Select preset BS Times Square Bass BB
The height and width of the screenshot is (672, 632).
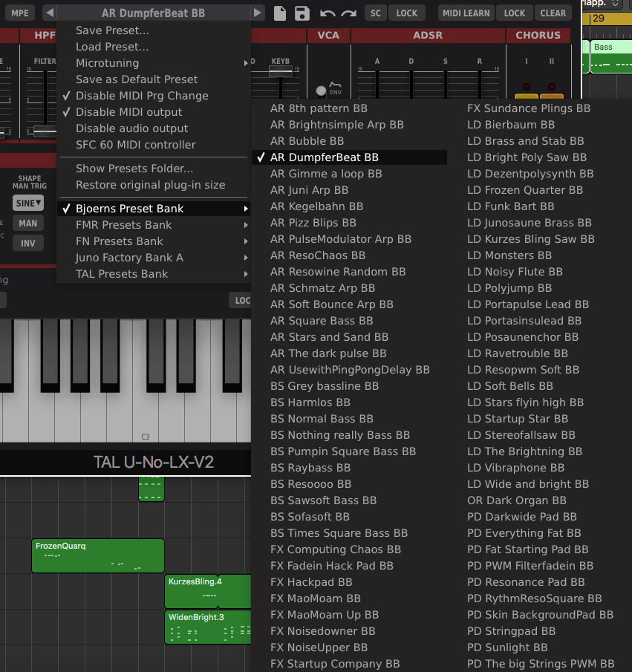[x=350, y=532]
